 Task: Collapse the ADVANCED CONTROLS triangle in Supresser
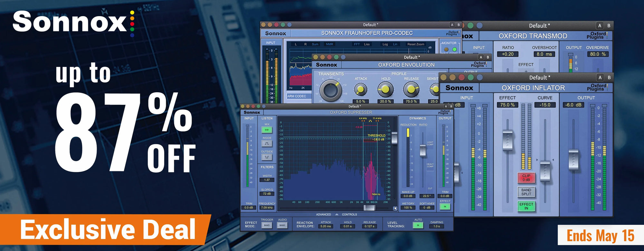(x=337, y=214)
